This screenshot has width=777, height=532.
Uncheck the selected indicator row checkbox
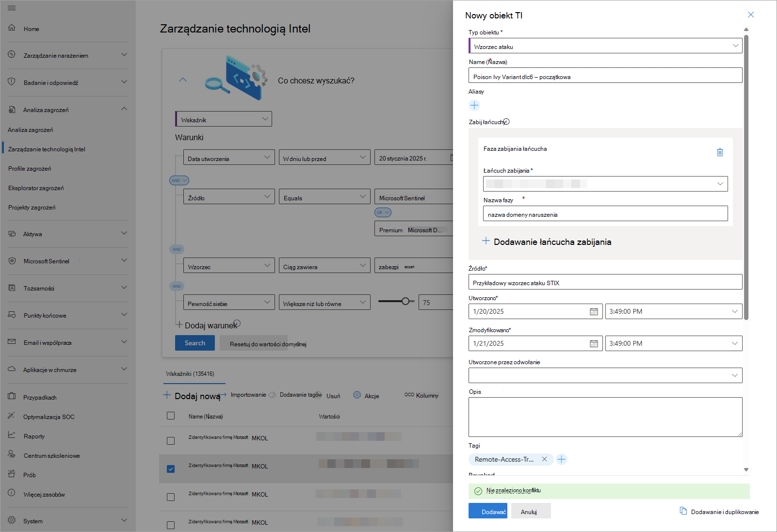click(171, 469)
